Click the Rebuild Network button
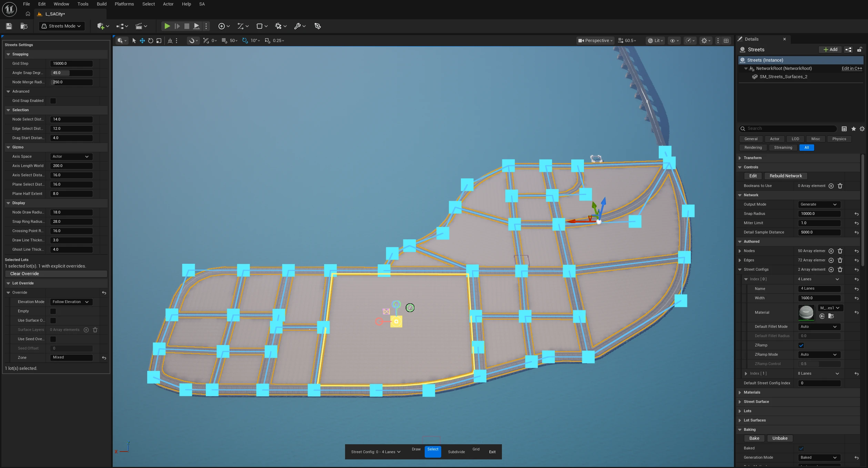Screen dimensions: 868x468 pyautogui.click(x=786, y=176)
